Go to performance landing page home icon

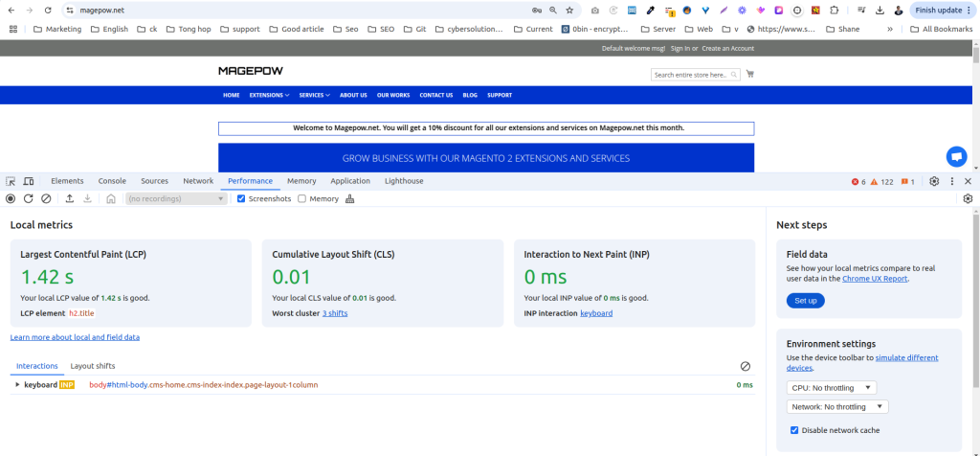[111, 198]
